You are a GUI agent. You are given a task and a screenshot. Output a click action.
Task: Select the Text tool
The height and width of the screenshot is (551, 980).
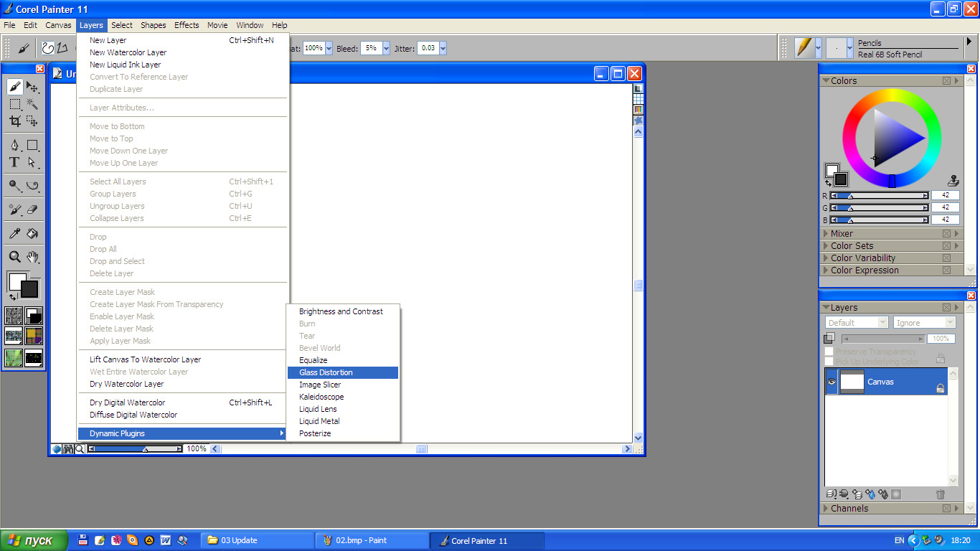click(14, 162)
